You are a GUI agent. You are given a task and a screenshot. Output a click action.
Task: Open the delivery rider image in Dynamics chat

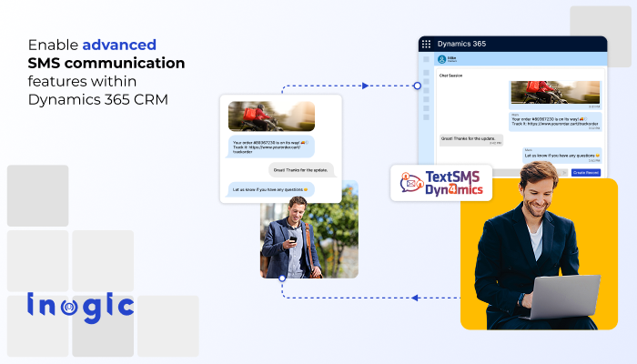click(x=555, y=92)
